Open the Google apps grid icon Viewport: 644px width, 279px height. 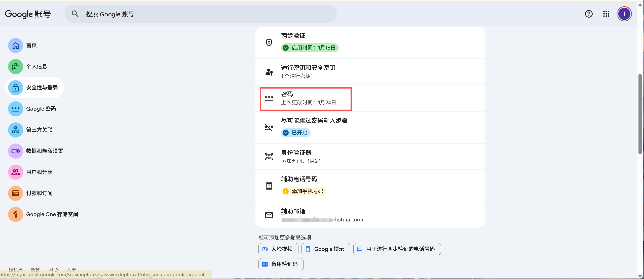pyautogui.click(x=606, y=14)
